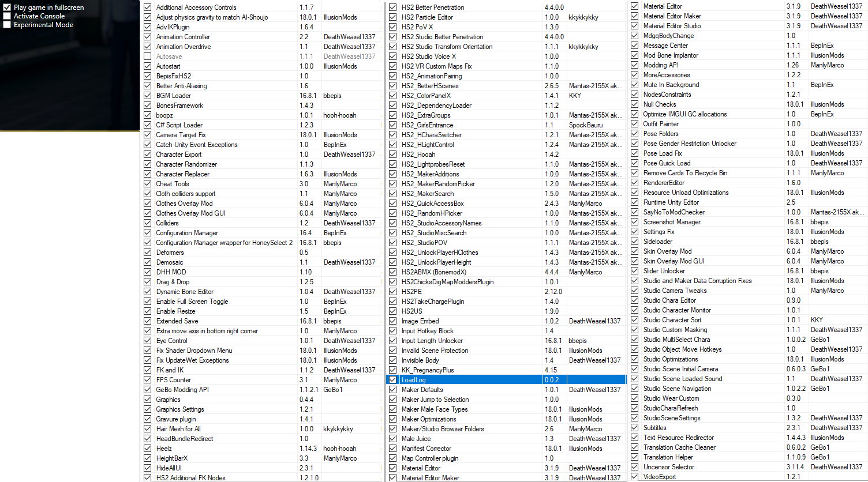Select the HeightBarX plugin row
This screenshot has height=482, width=868.
(263, 458)
